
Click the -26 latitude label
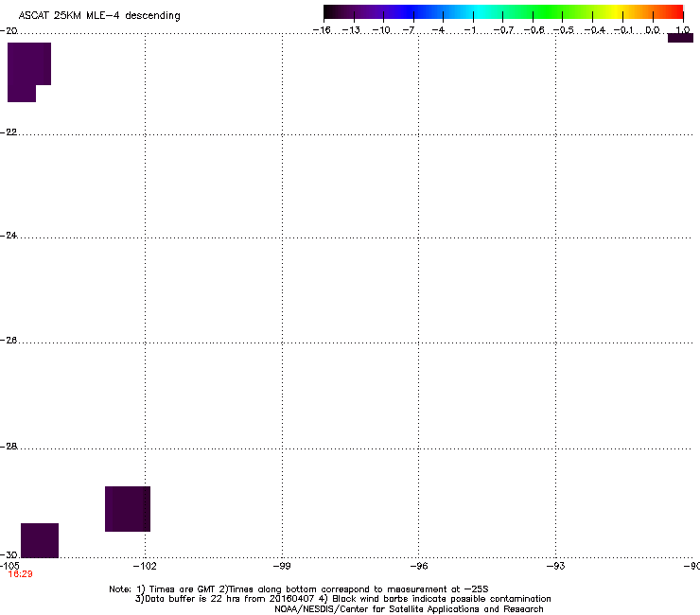(x=9, y=341)
